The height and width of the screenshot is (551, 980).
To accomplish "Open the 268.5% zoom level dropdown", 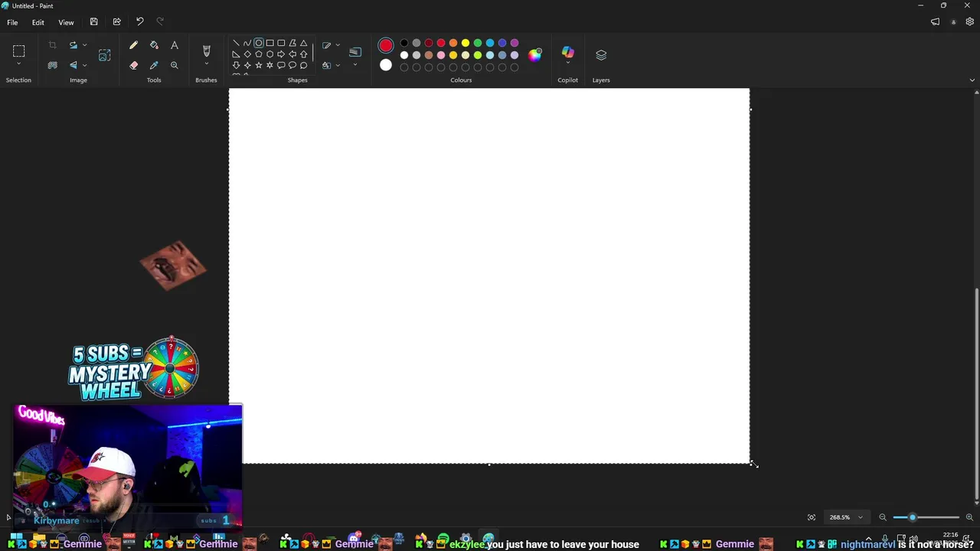I will point(846,517).
